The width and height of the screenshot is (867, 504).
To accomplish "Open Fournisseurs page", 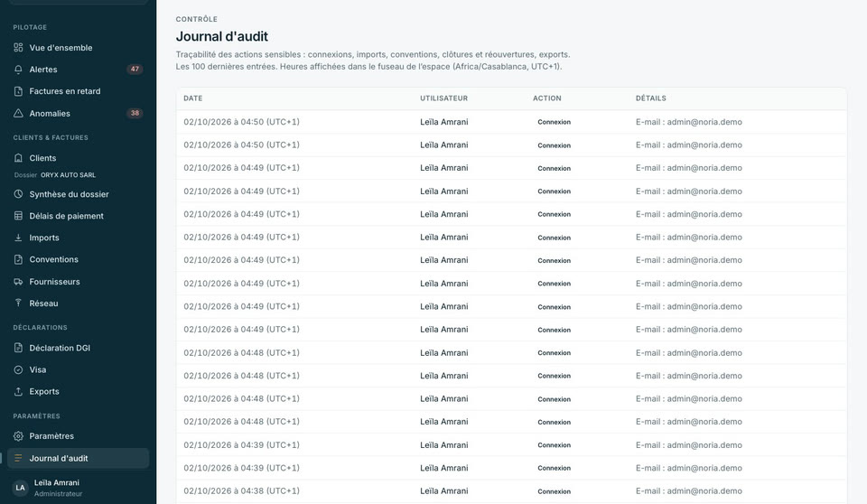I will [x=78, y=282].
